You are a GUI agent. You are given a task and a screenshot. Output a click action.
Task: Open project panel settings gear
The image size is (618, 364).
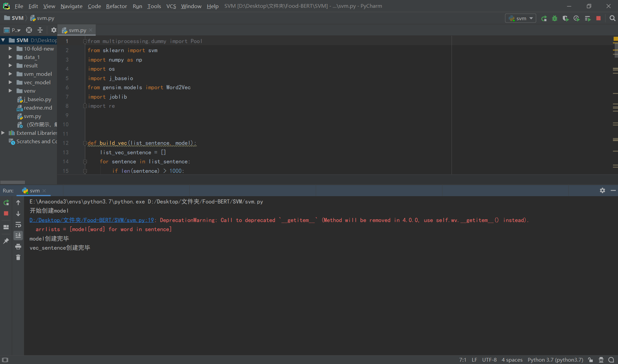(54, 30)
